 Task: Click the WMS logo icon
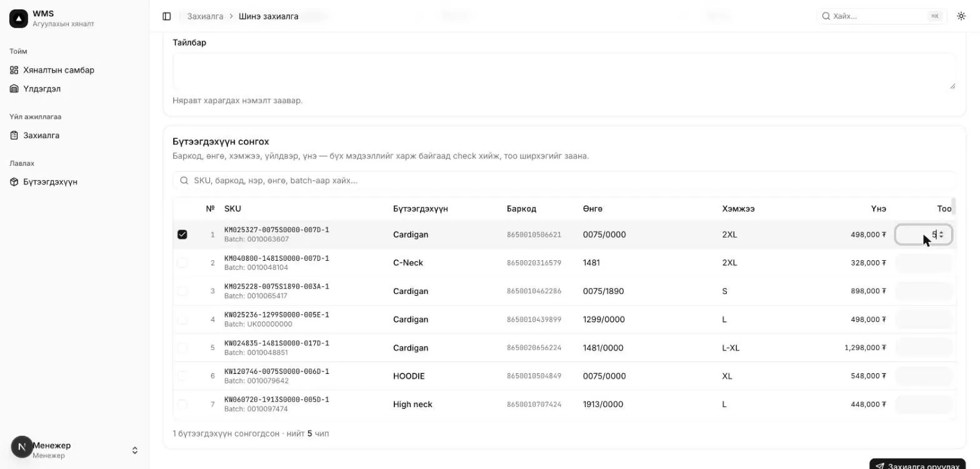coord(19,19)
